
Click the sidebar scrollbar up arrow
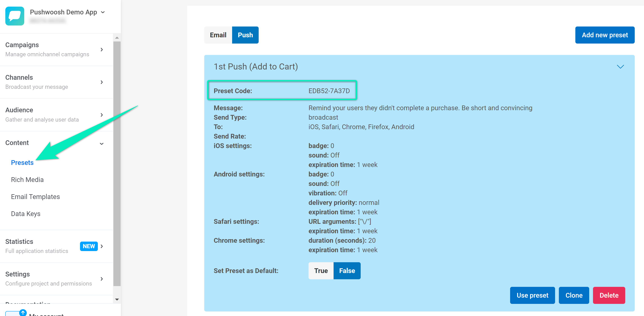tap(117, 38)
